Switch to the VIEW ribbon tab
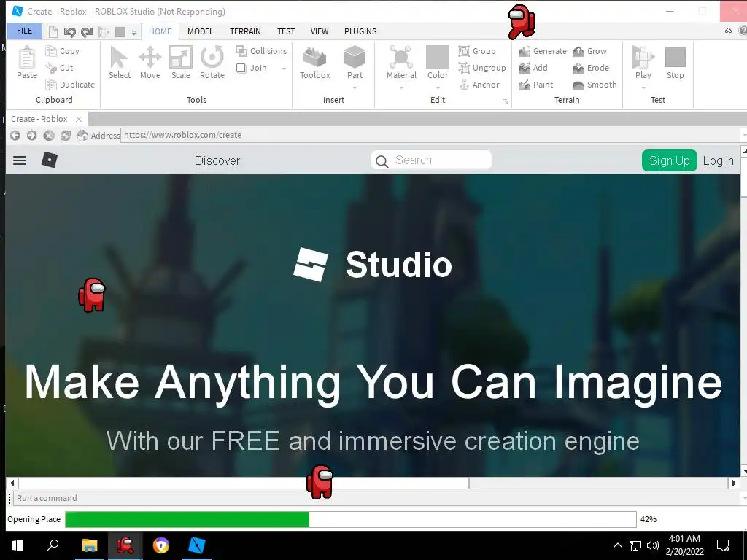747x560 pixels. 320,31
